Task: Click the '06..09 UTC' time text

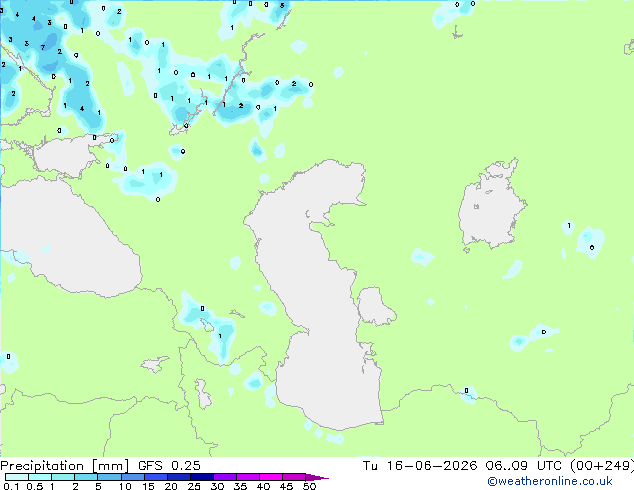Action: 524,466
